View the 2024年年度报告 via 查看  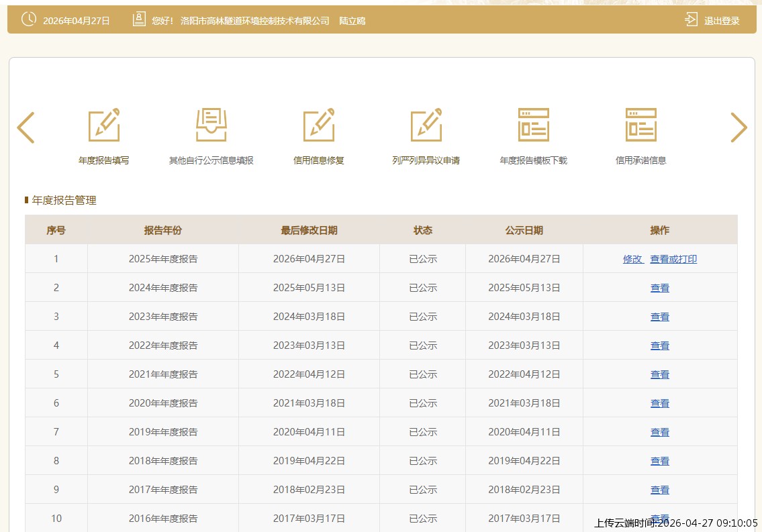point(660,288)
